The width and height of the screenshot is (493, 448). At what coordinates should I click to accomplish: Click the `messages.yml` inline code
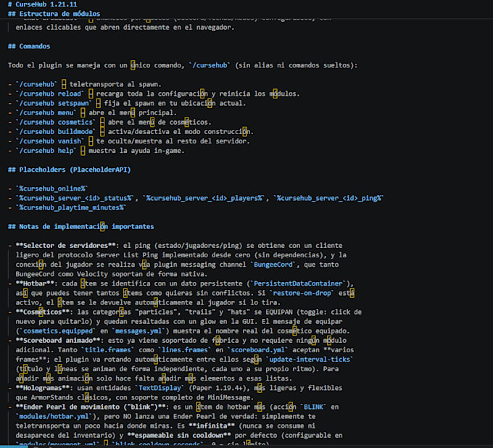(138, 331)
